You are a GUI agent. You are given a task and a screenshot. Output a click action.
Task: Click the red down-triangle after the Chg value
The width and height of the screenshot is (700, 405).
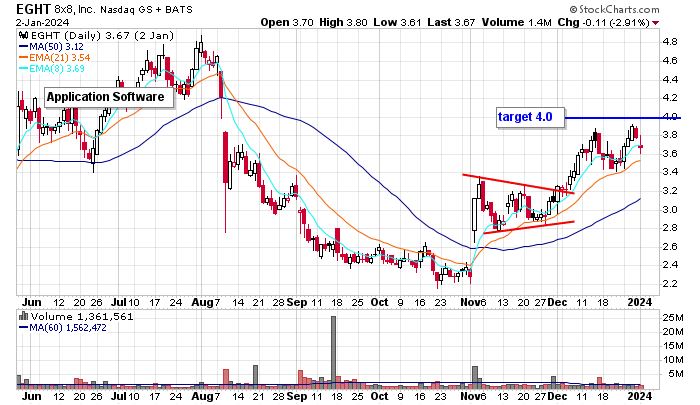(x=655, y=23)
